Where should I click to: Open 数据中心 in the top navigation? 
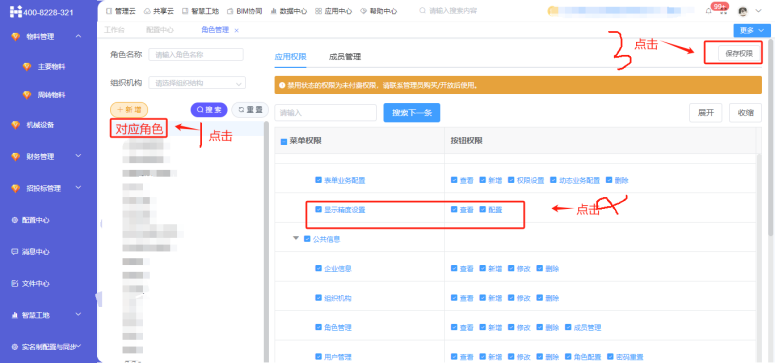(x=289, y=11)
